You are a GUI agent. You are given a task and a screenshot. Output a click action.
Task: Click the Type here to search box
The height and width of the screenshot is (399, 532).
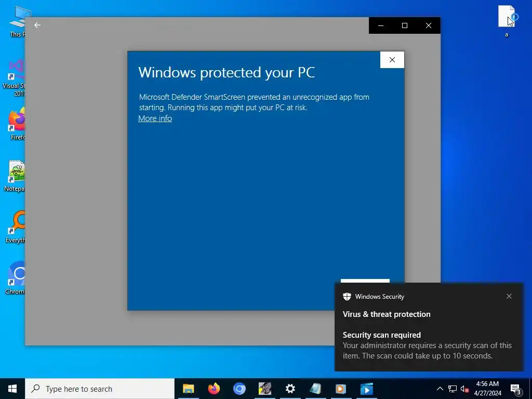point(100,389)
